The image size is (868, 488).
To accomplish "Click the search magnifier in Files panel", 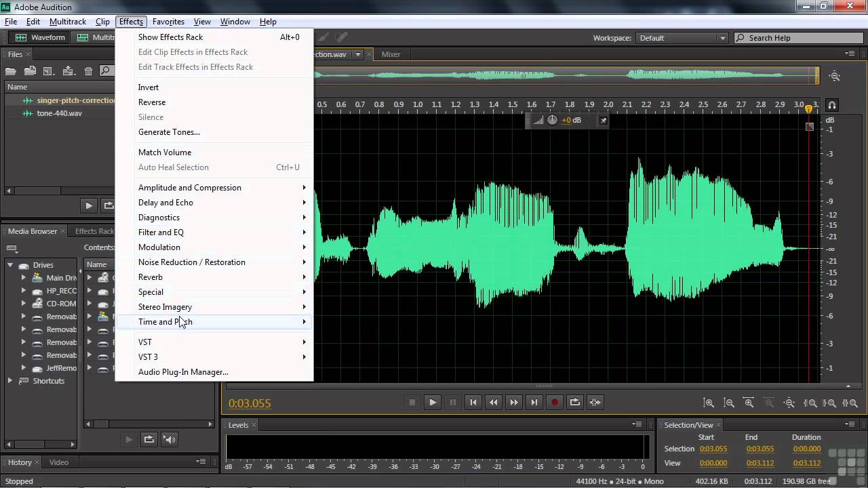I will tap(106, 70).
